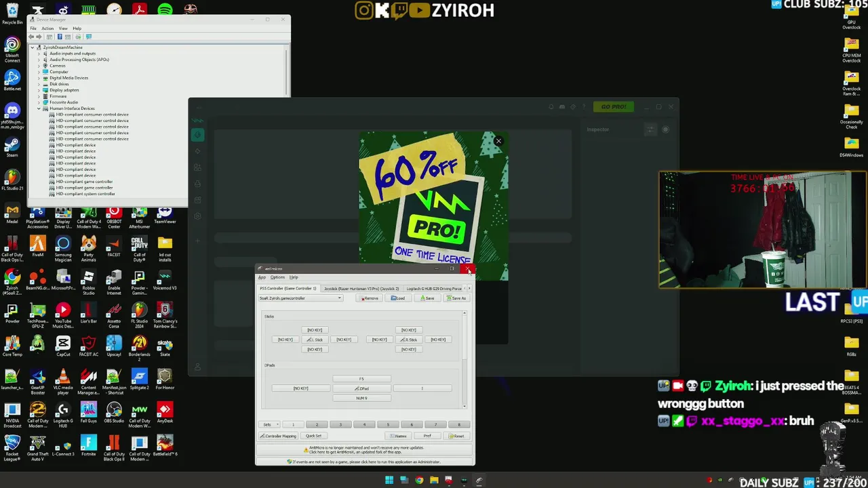This screenshot has height=488, width=868.
Task: Click the Device Manager monitor toolbar icon
Action: [x=88, y=37]
